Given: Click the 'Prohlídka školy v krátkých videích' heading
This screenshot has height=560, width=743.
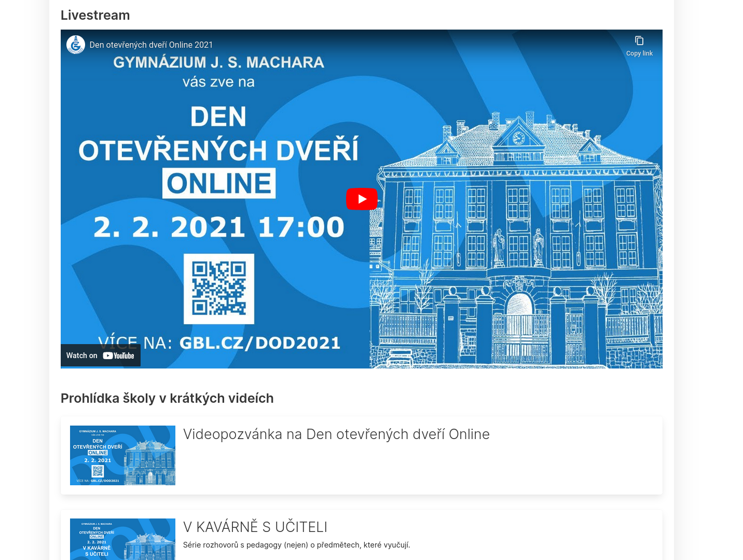Looking at the screenshot, I should click(x=167, y=399).
